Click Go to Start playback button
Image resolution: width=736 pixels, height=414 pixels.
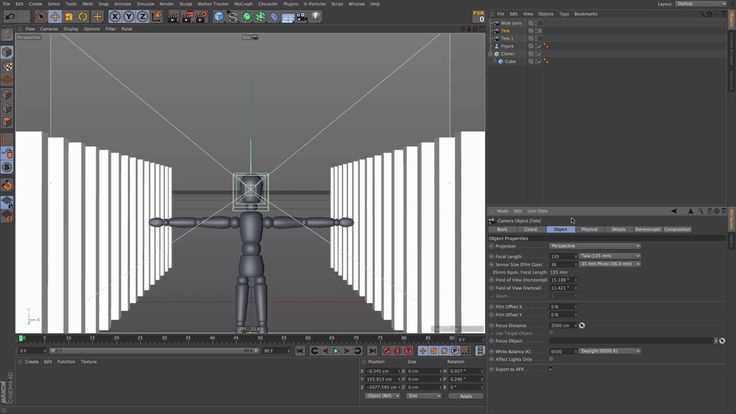[x=300, y=350]
